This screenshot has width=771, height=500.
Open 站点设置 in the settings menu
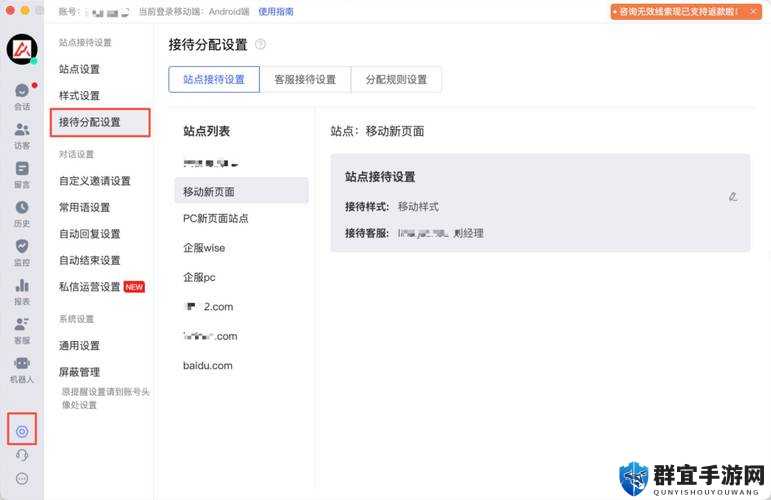pos(79,69)
